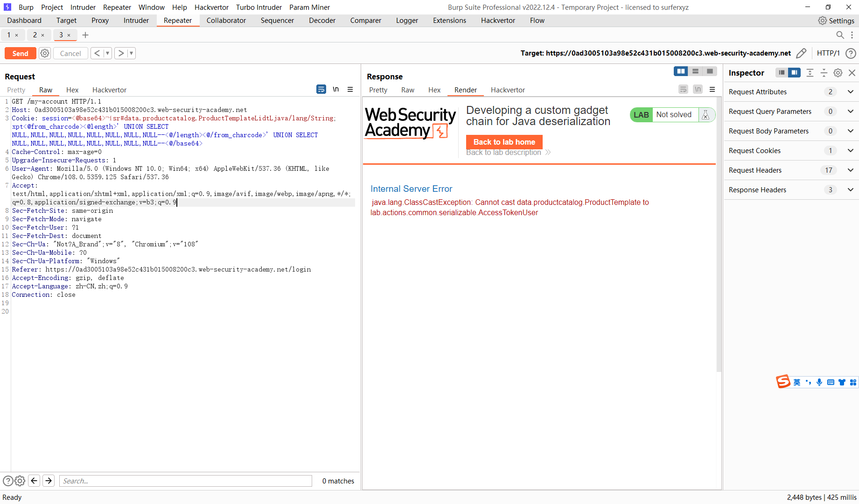859x504 pixels.
Task: Select combined tabbed request/response layout
Action: click(710, 71)
